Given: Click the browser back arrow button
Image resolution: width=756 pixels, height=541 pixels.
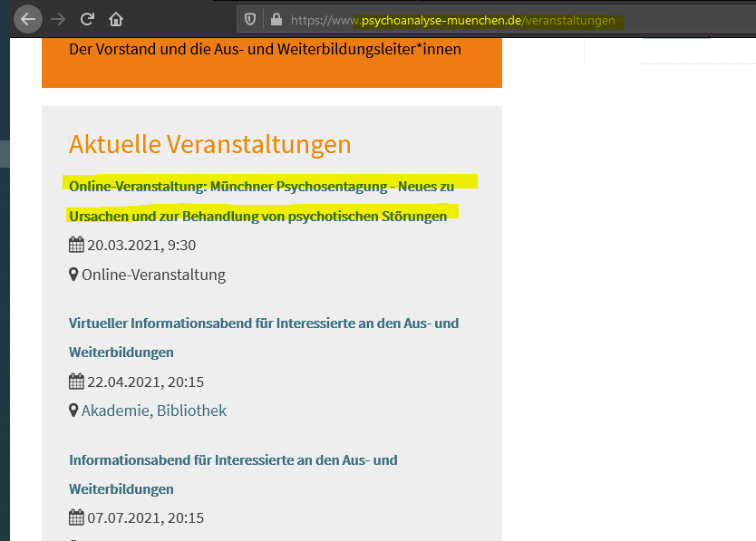Looking at the screenshot, I should tap(28, 18).
